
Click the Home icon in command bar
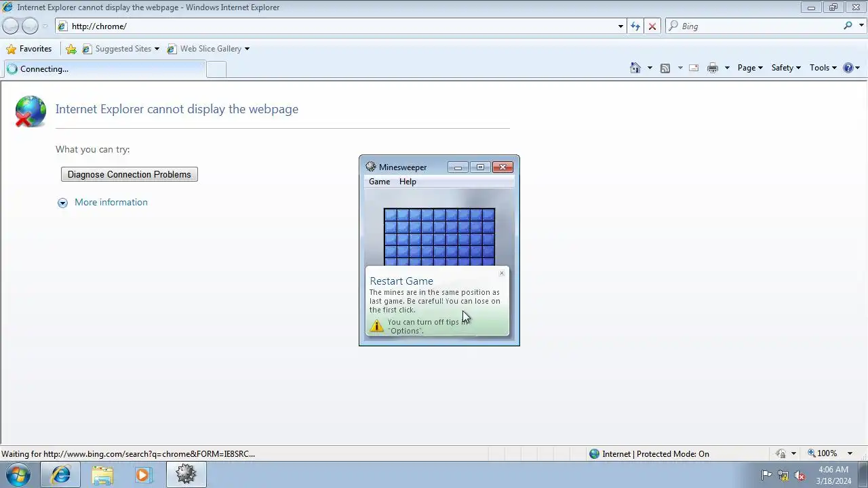[635, 68]
